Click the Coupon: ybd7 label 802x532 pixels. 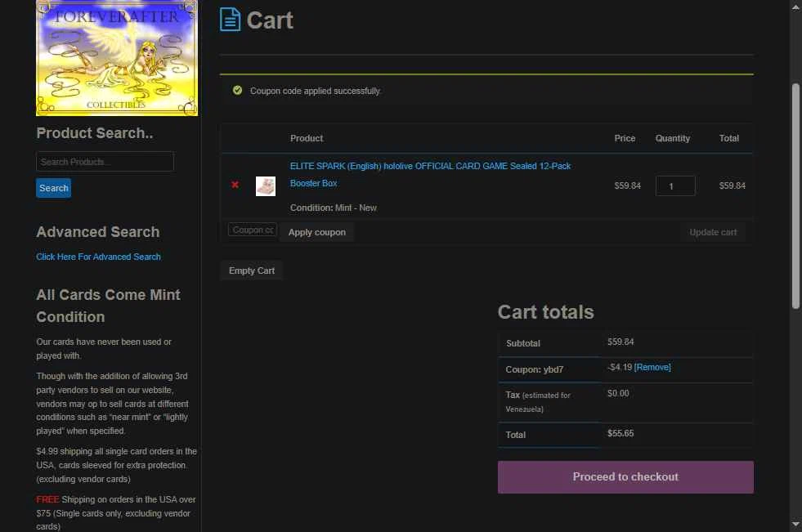(x=535, y=369)
